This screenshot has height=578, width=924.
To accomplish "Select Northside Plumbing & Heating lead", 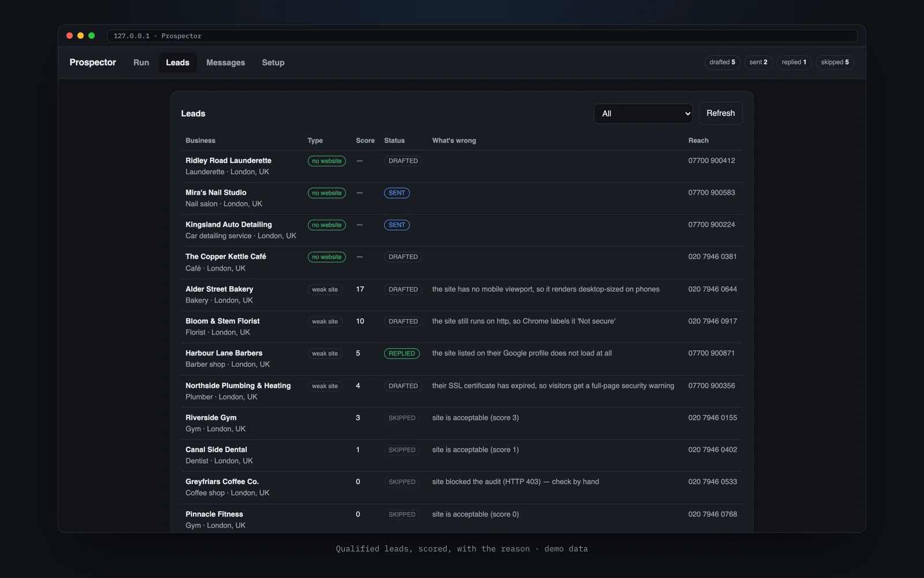I will click(x=461, y=391).
